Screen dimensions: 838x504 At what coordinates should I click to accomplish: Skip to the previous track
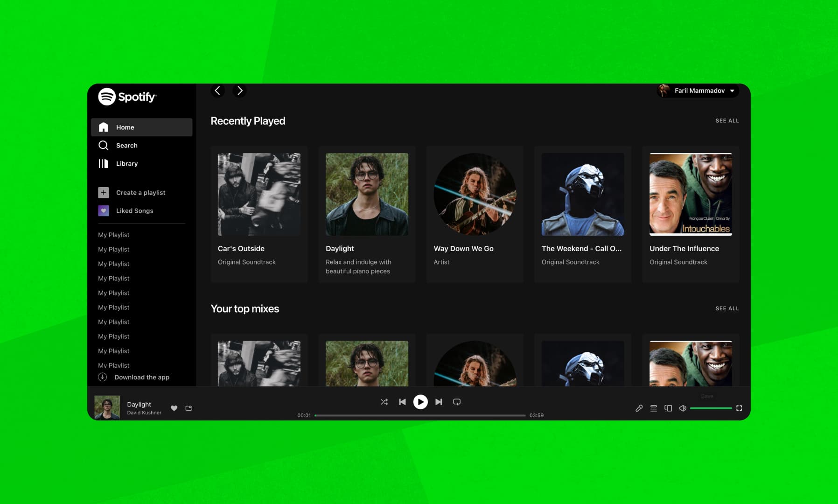coord(402,402)
